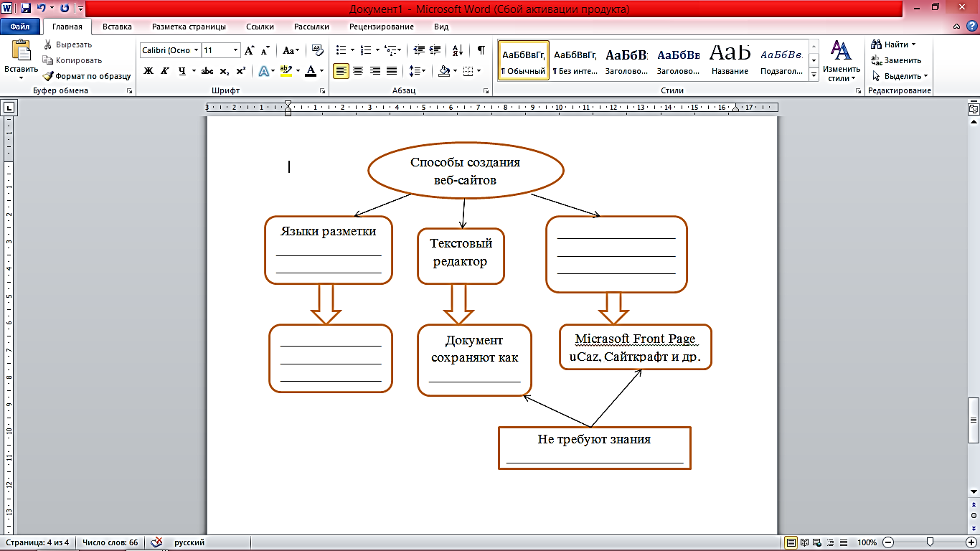Open Шрифт dialog launcher
This screenshot has width=980, height=551.
[323, 91]
